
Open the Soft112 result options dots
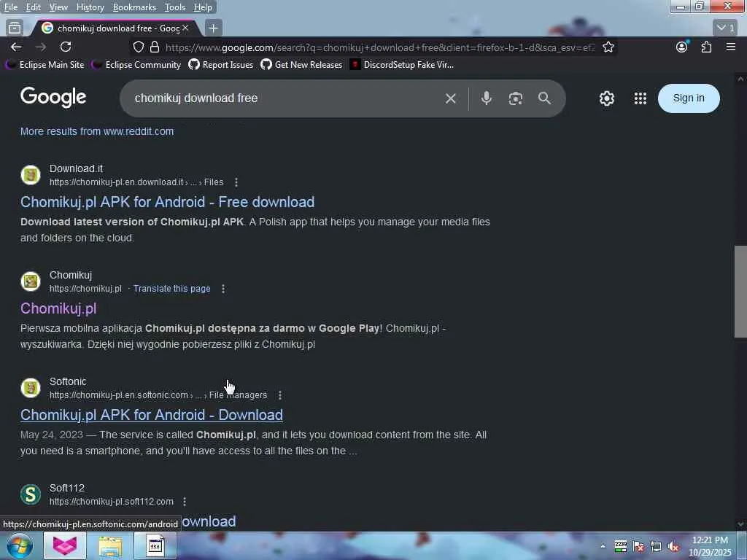[185, 502]
